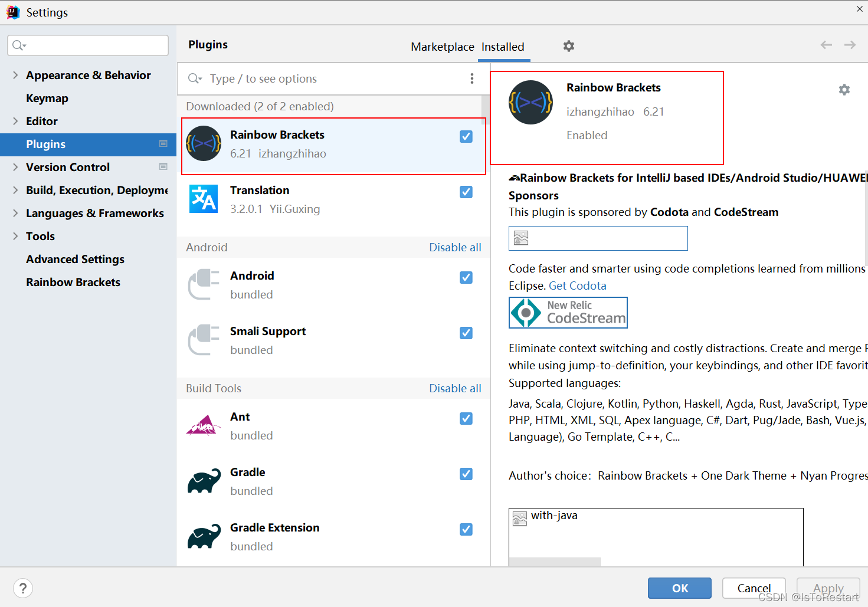
Task: Uncheck the Ant plugin checkbox
Action: (466, 418)
